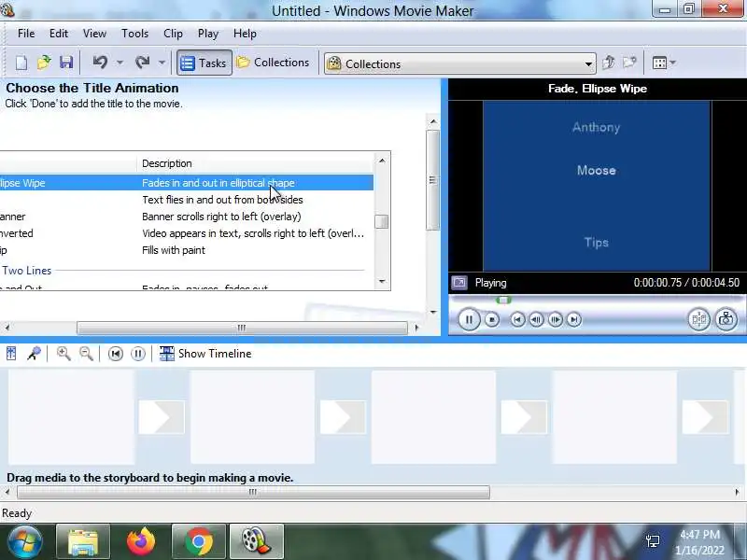This screenshot has height=560, width=747.
Task: Undo the last action
Action: tap(100, 63)
